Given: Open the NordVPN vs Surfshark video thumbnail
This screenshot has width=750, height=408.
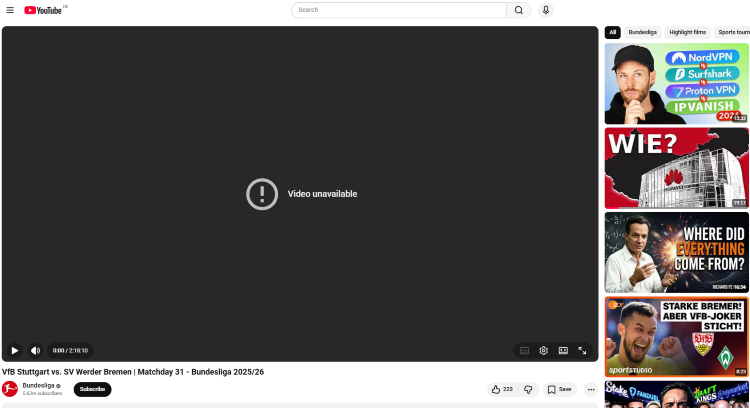Looking at the screenshot, I should [676, 84].
